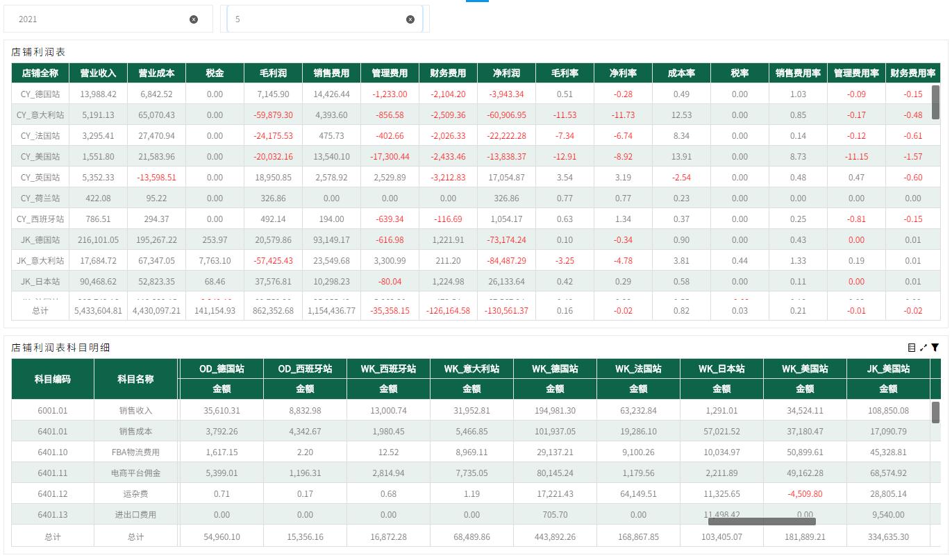Open the filter funnel on 科目明细 table
The width and height of the screenshot is (952, 560).
point(935,347)
